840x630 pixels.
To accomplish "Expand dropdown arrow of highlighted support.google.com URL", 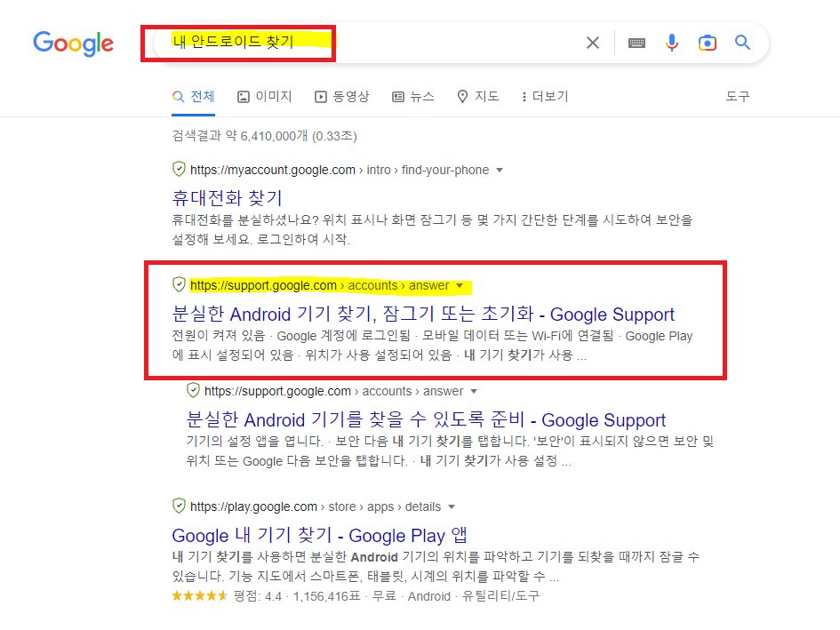I will [x=459, y=286].
